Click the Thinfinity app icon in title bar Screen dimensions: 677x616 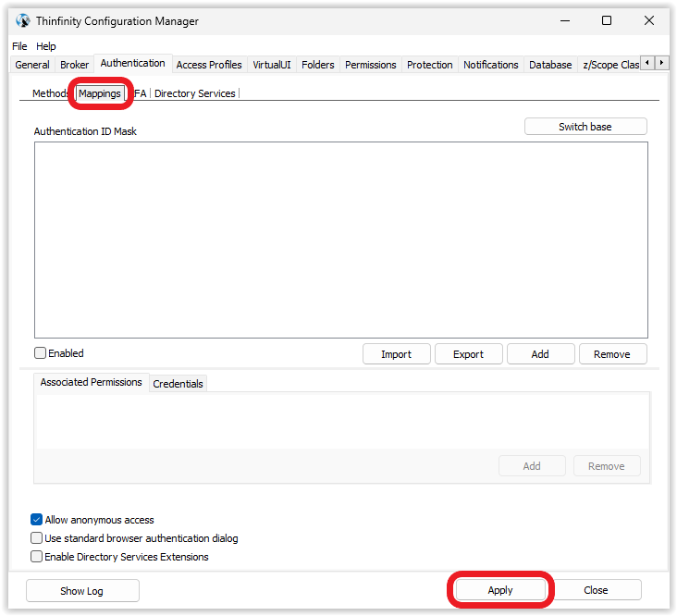[22, 20]
